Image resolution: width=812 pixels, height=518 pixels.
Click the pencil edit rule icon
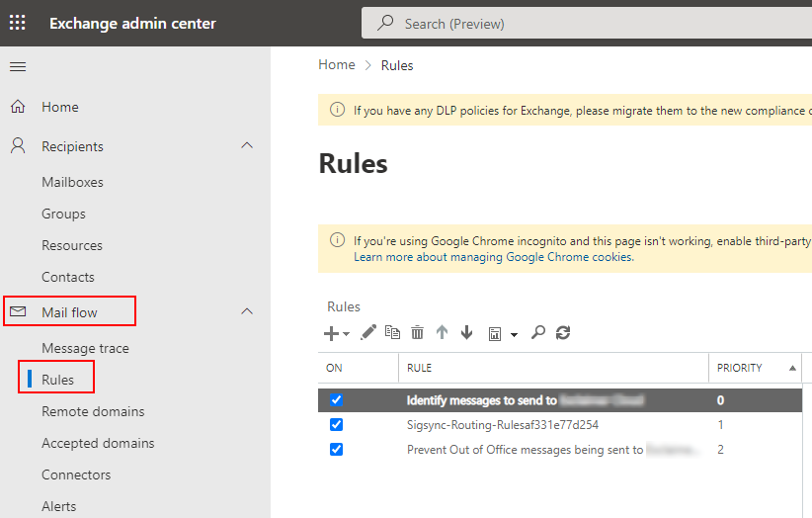pos(368,333)
